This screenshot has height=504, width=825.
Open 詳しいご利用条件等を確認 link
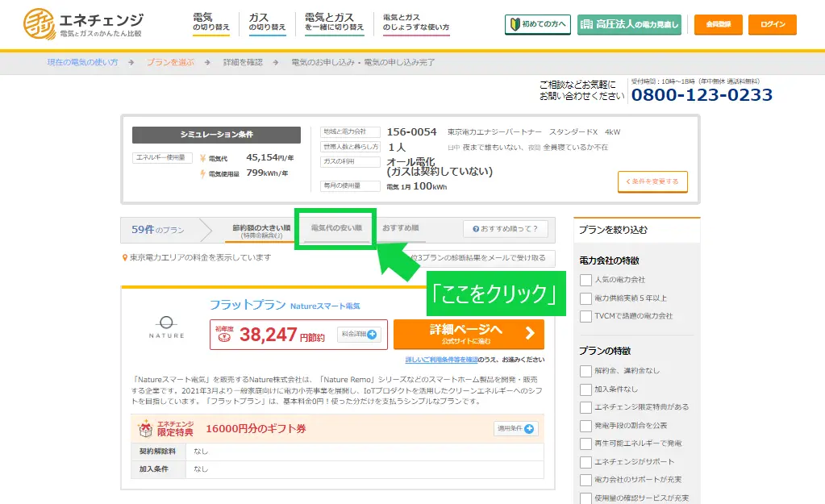tap(441, 360)
